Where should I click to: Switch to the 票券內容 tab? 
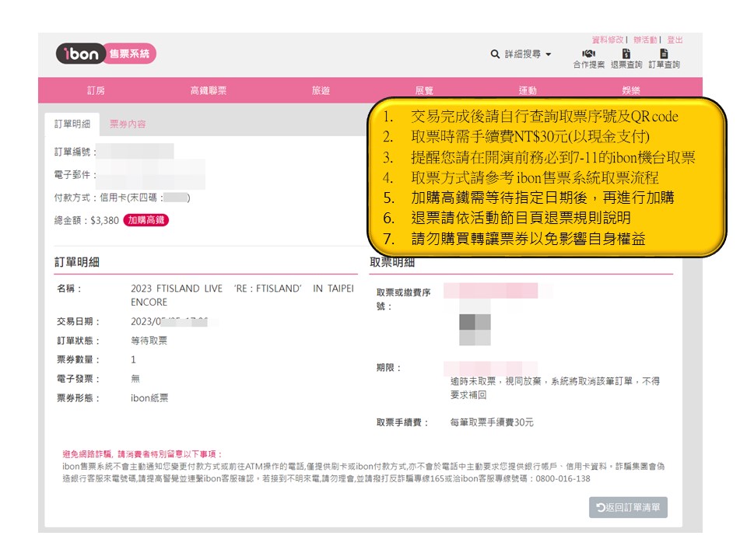click(128, 124)
